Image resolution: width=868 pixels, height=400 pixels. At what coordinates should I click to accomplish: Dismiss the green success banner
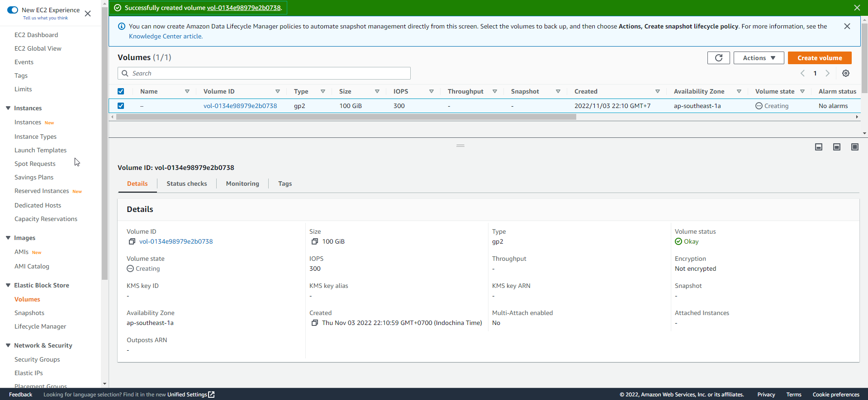coord(857,8)
